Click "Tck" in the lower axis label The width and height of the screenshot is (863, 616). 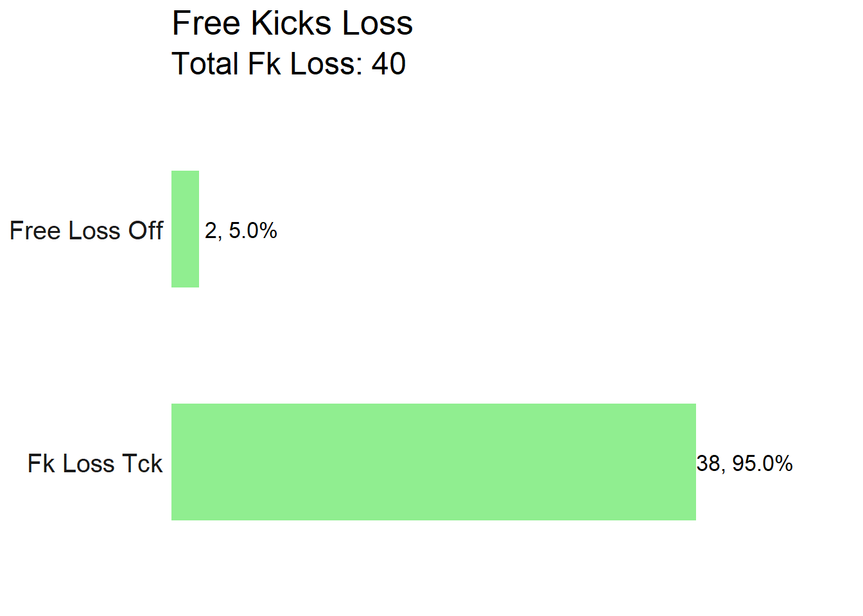pyautogui.click(x=142, y=464)
